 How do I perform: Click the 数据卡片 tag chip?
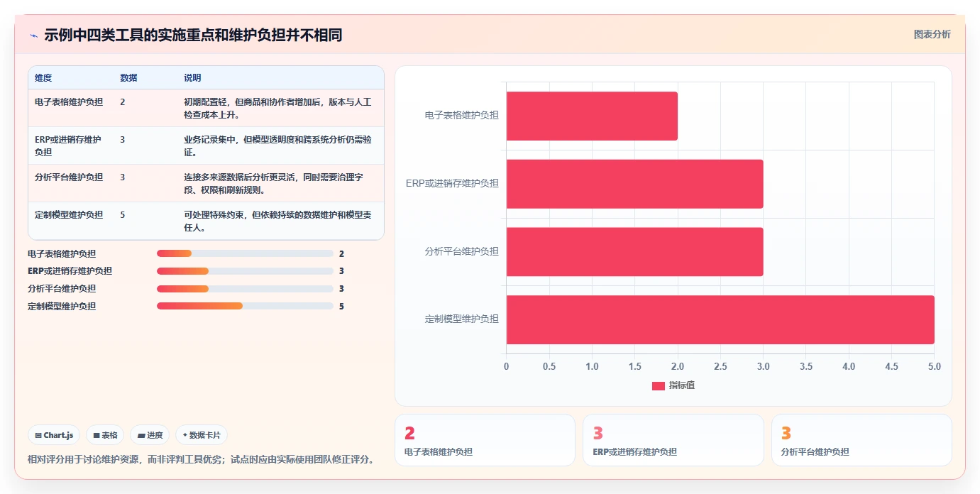(202, 435)
